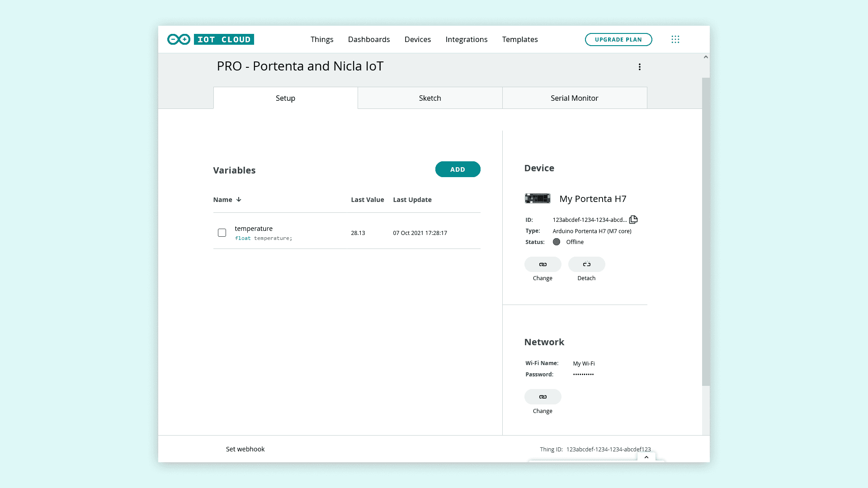This screenshot has height=488, width=868.
Task: Open the three-dot Thing options menu
Action: (639, 67)
